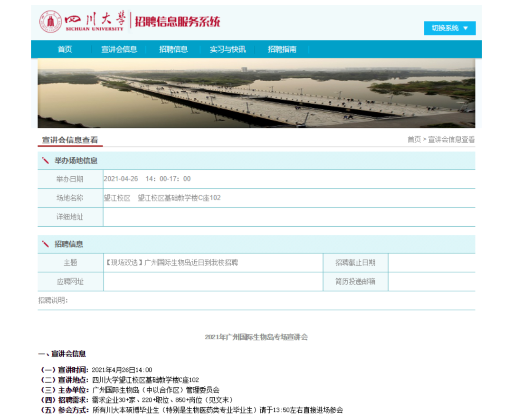Click the Sichuan University circular logo emblem
The height and width of the screenshot is (420, 513).
point(50,21)
